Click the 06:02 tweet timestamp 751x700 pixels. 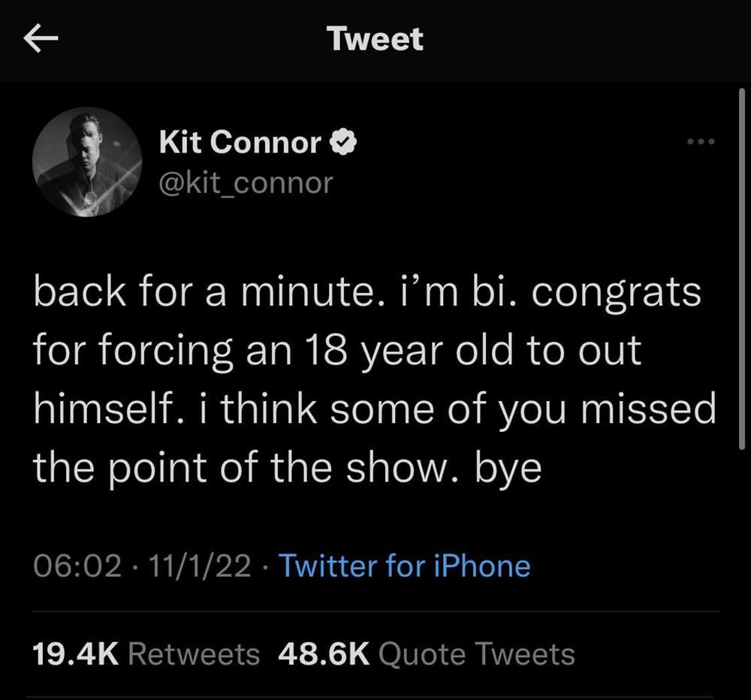77,566
